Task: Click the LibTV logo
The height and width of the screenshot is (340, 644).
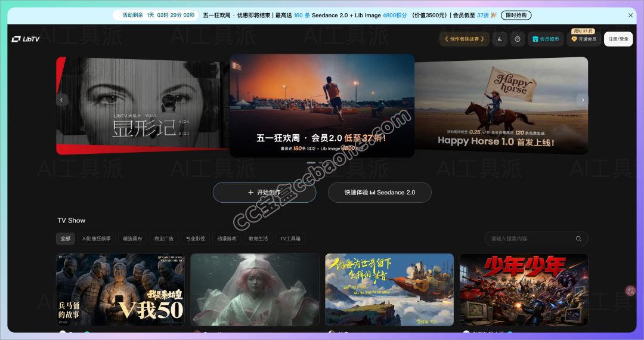Action: pyautogui.click(x=26, y=39)
